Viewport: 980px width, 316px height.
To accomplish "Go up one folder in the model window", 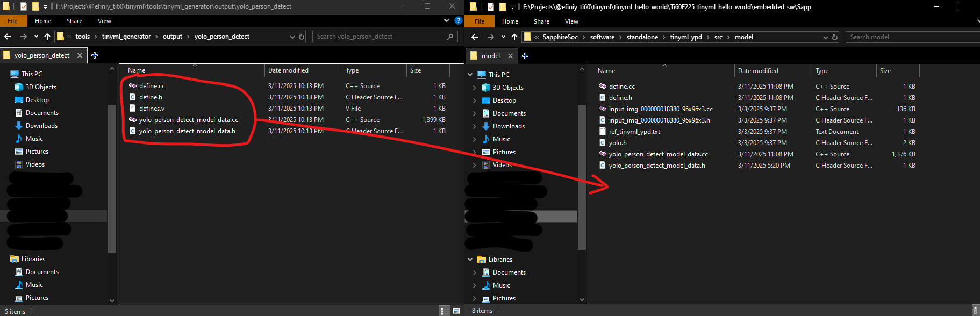I will tap(514, 37).
